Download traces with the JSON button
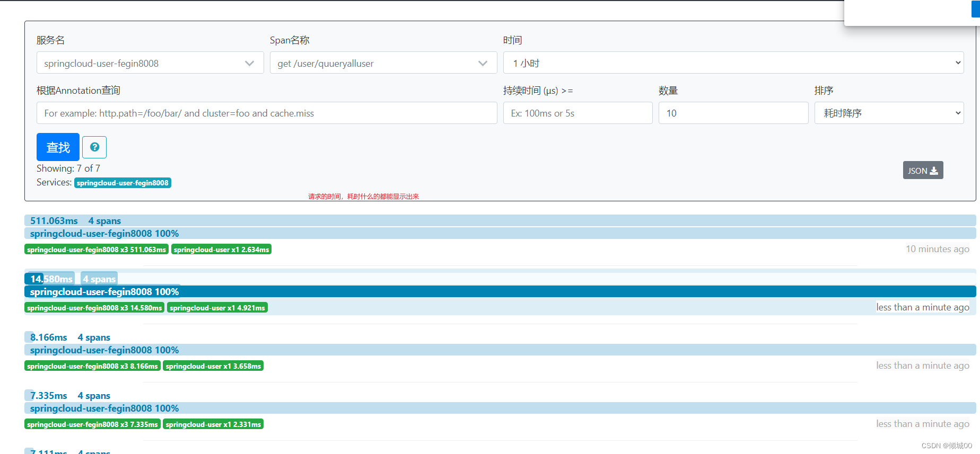This screenshot has height=454, width=980. pos(923,171)
